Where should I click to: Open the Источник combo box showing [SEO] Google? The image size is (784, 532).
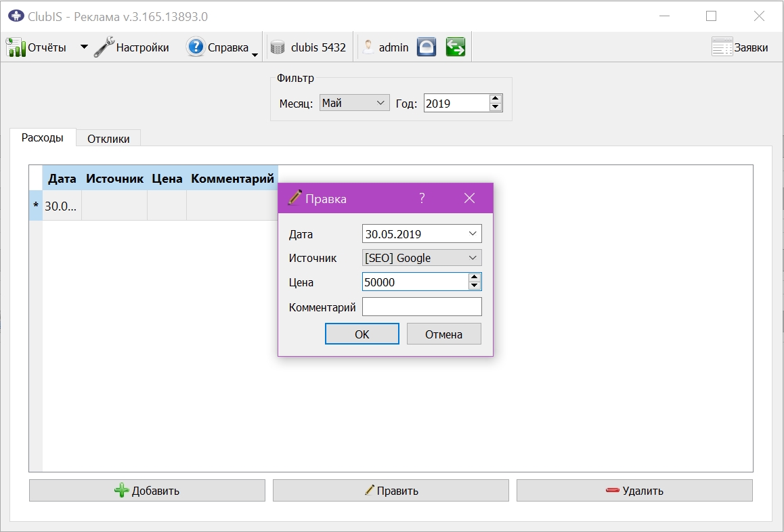point(422,258)
